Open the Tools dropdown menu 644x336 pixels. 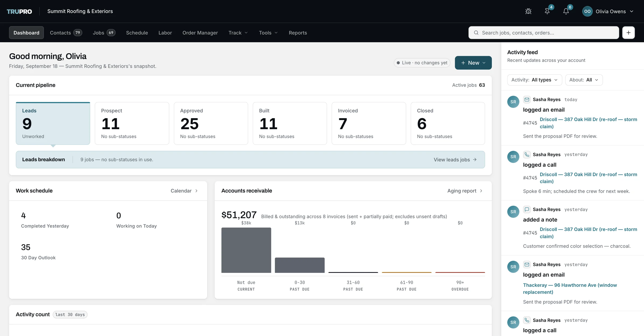click(268, 32)
